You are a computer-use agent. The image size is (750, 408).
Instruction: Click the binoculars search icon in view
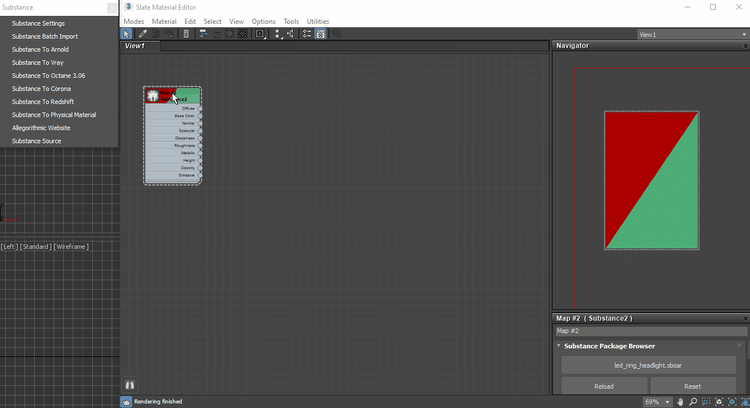tap(130, 384)
